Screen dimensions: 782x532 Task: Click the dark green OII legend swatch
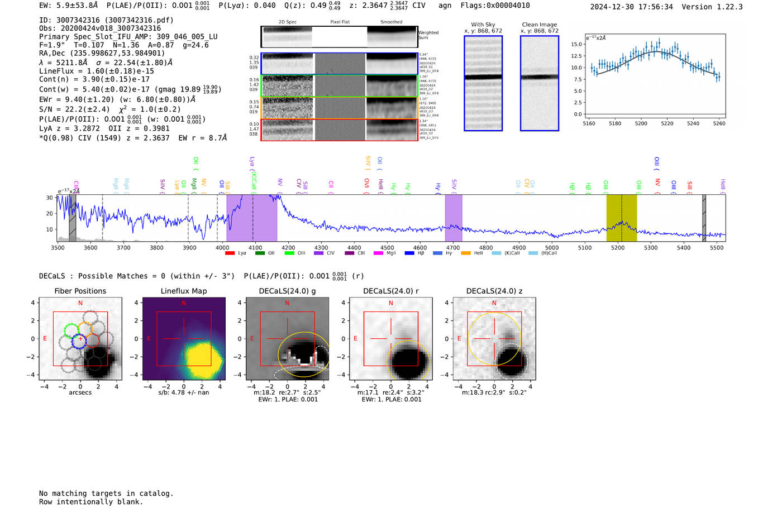point(260,253)
